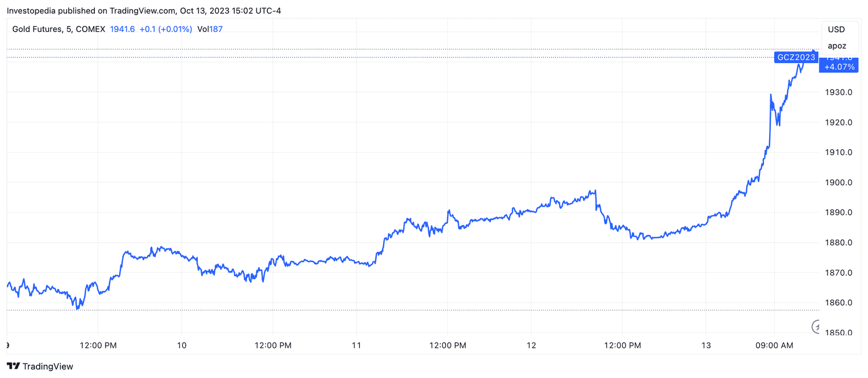Click the GCZ2023 symbol tag
This screenshot has height=378, width=868.
click(x=796, y=57)
